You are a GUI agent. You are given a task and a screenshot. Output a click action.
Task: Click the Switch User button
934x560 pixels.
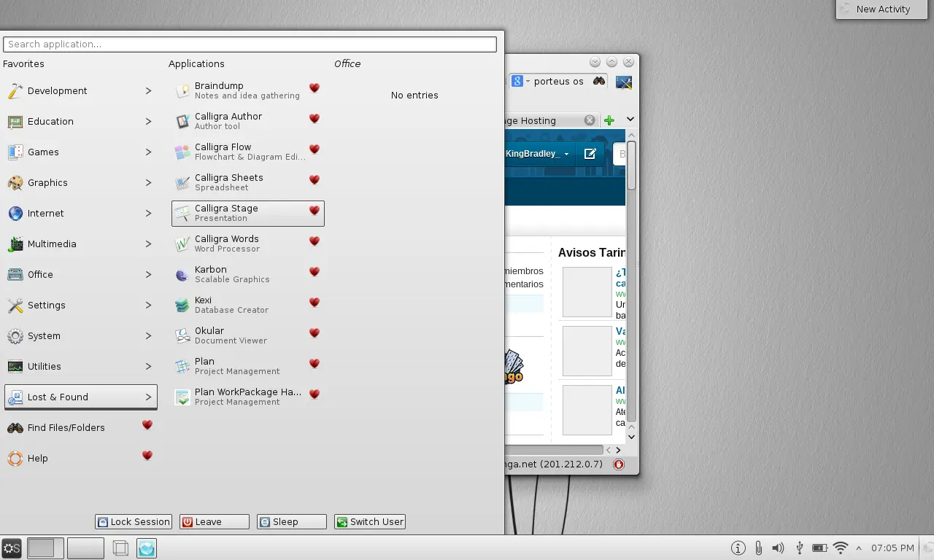(370, 522)
